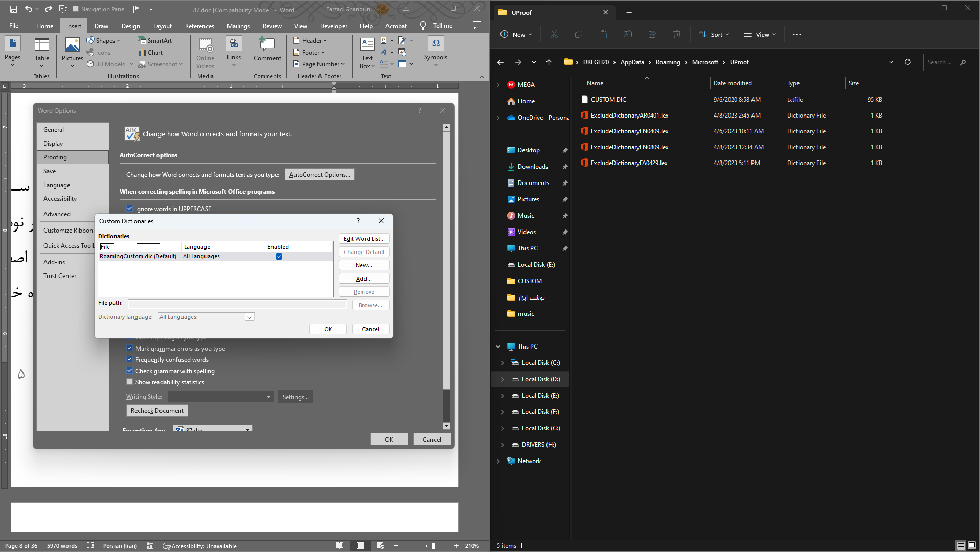Click the Save icon in Word title bar
Image resolution: width=980 pixels, height=552 pixels.
coord(13,9)
